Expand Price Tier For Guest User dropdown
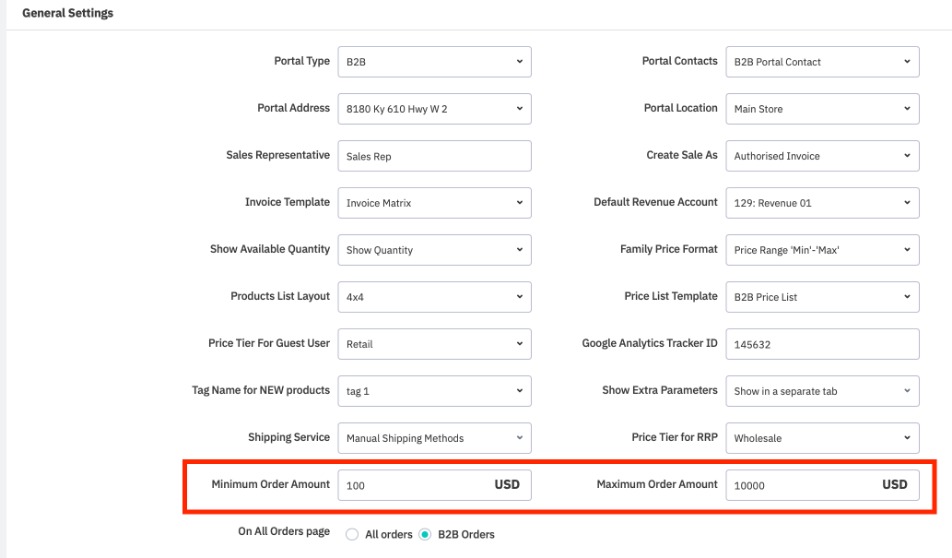The height and width of the screenshot is (558, 952). [434, 344]
